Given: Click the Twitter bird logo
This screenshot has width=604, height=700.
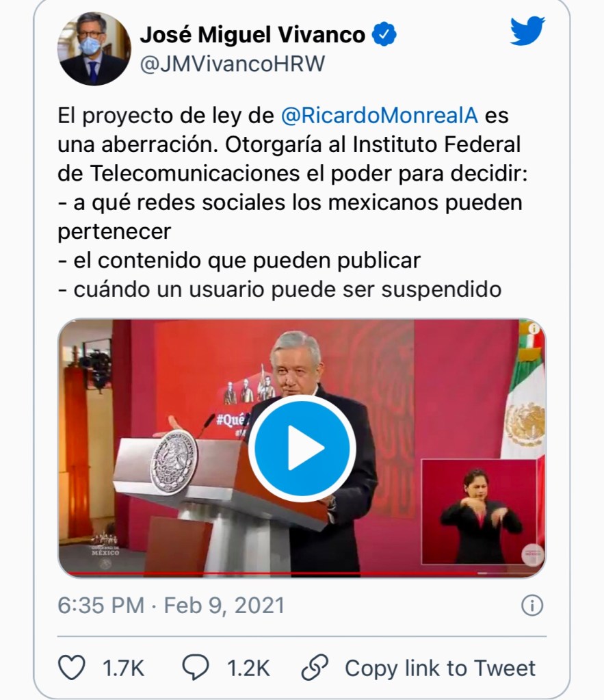Looking at the screenshot, I should click(527, 31).
